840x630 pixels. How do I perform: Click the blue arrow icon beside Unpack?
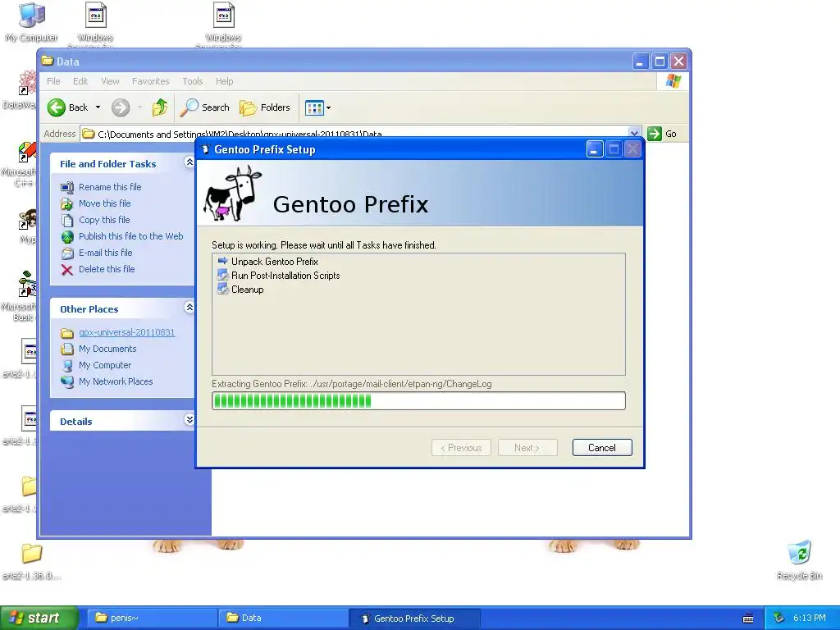coord(222,261)
